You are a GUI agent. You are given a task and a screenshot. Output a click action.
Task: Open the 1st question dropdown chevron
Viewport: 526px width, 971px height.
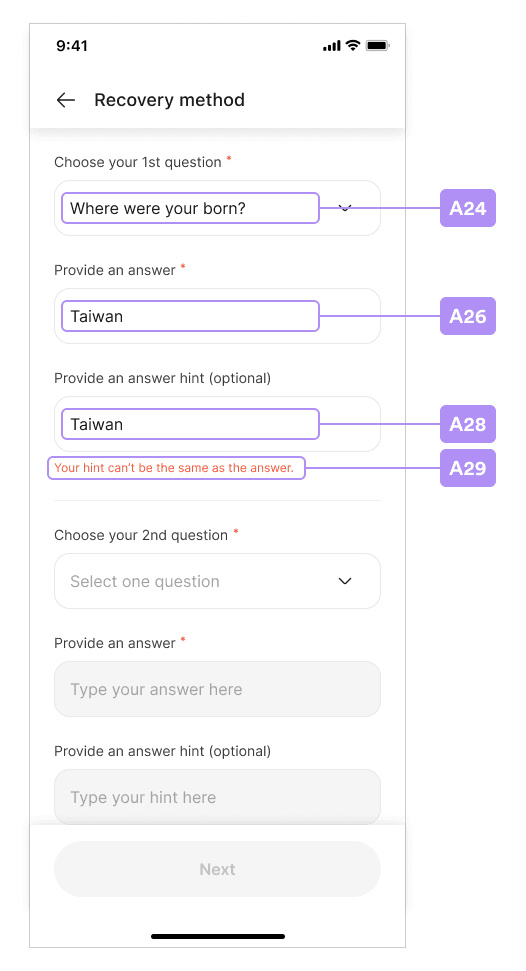point(345,208)
